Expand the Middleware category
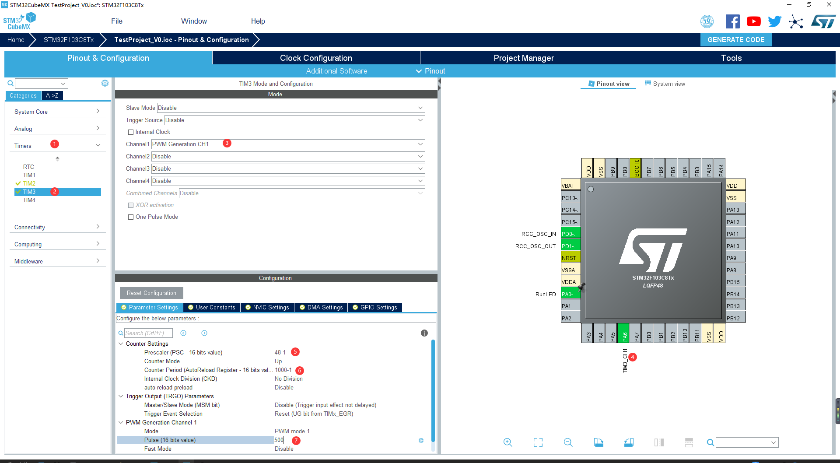This screenshot has width=840, height=463. point(57,261)
